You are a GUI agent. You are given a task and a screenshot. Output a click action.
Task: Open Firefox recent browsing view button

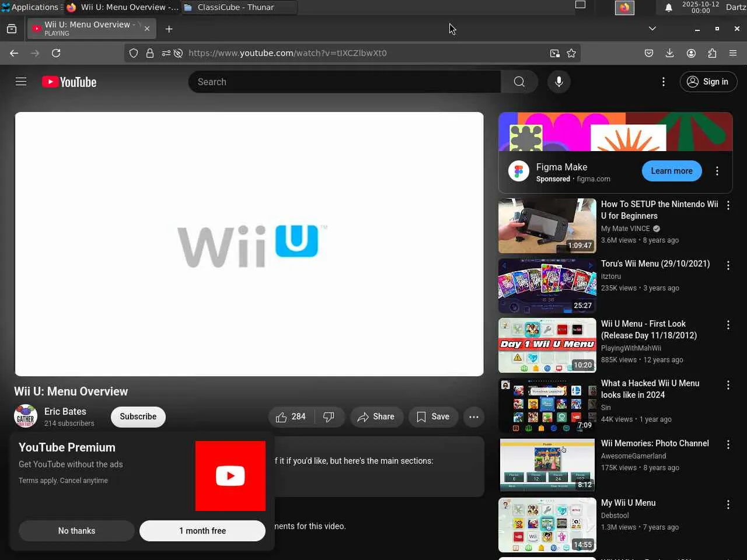click(12, 29)
